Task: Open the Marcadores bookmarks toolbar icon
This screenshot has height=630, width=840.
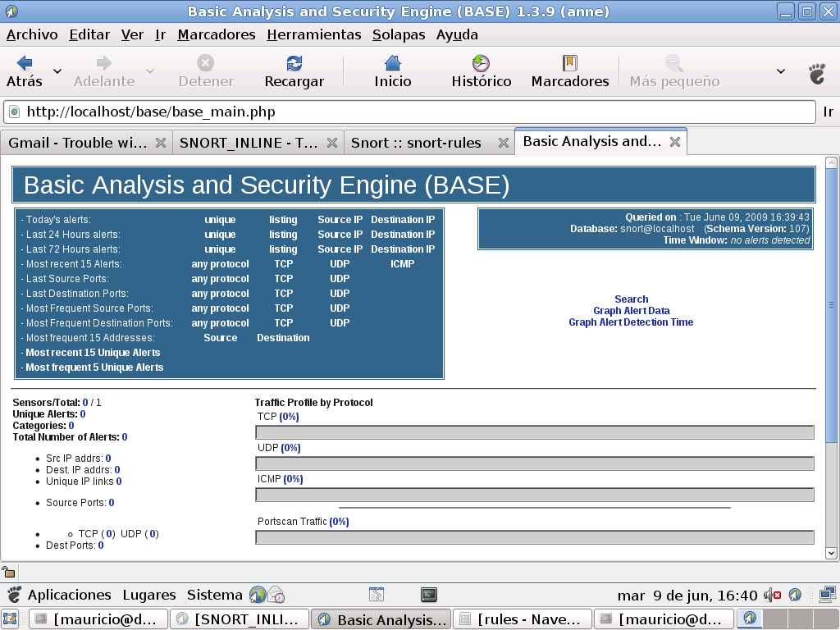Action: (x=569, y=63)
